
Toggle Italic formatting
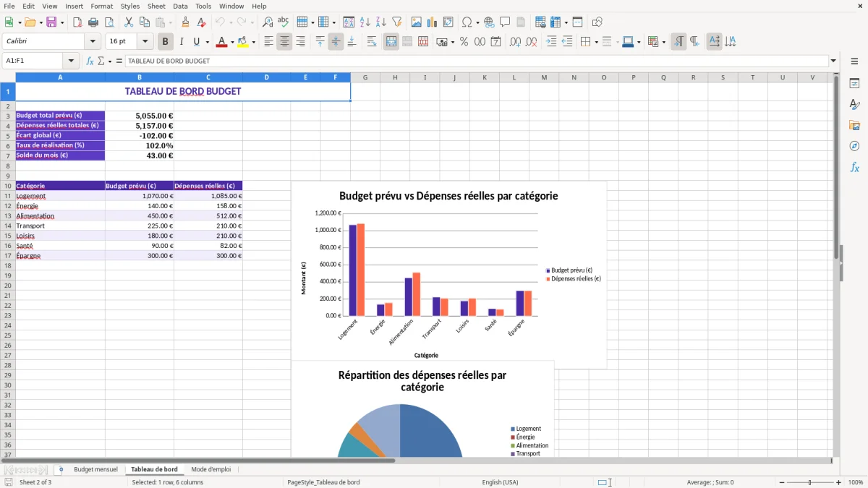181,42
